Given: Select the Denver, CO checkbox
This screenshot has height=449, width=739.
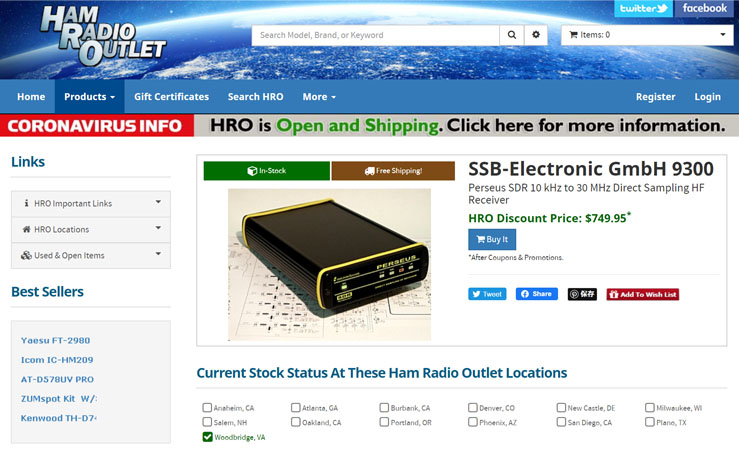Looking at the screenshot, I should click(x=473, y=408).
